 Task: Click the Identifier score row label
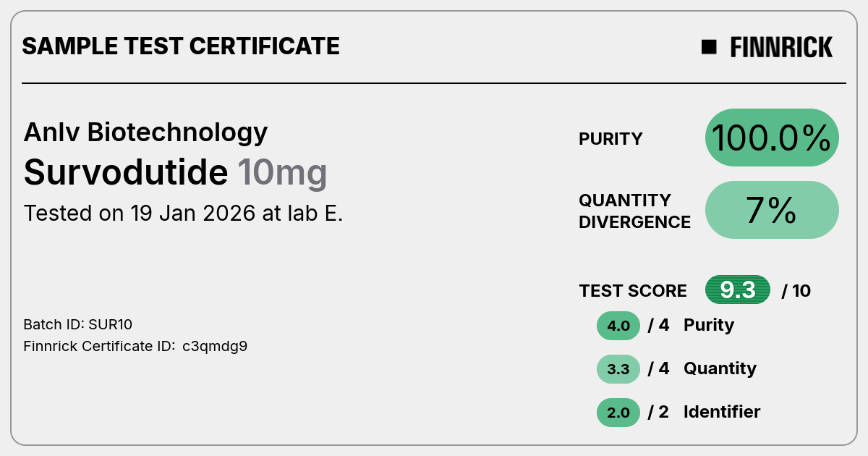722,412
